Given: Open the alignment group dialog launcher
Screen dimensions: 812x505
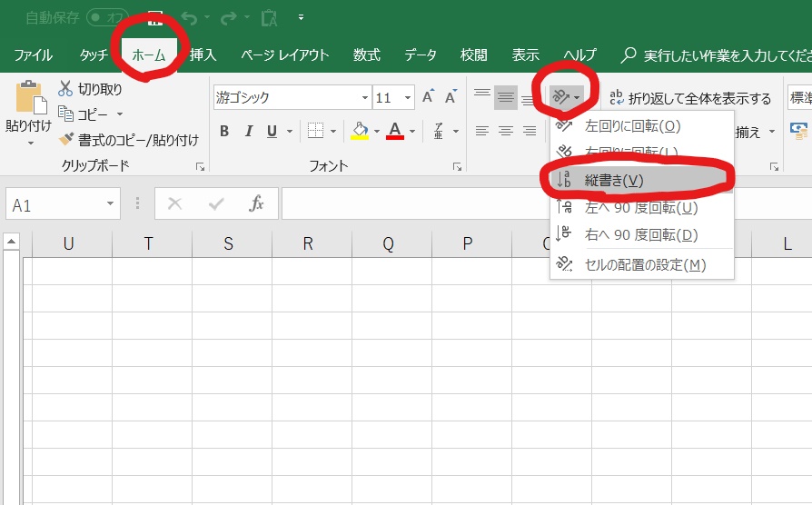Looking at the screenshot, I should tap(774, 167).
